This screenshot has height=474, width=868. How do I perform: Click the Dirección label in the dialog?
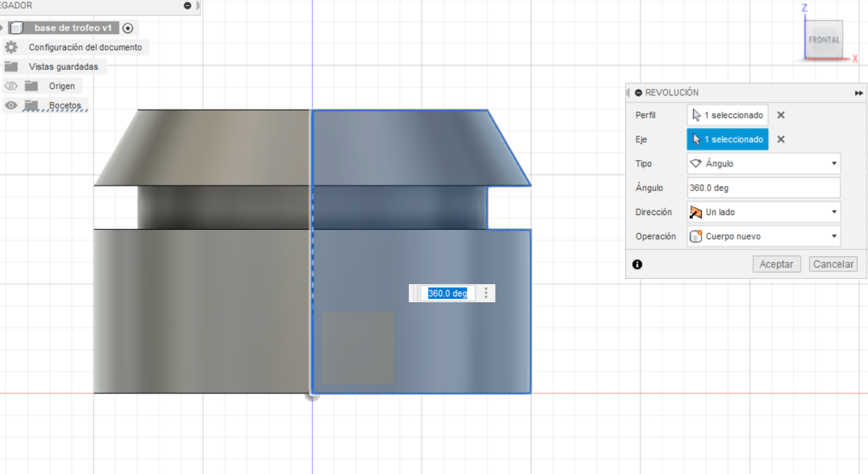(x=654, y=212)
